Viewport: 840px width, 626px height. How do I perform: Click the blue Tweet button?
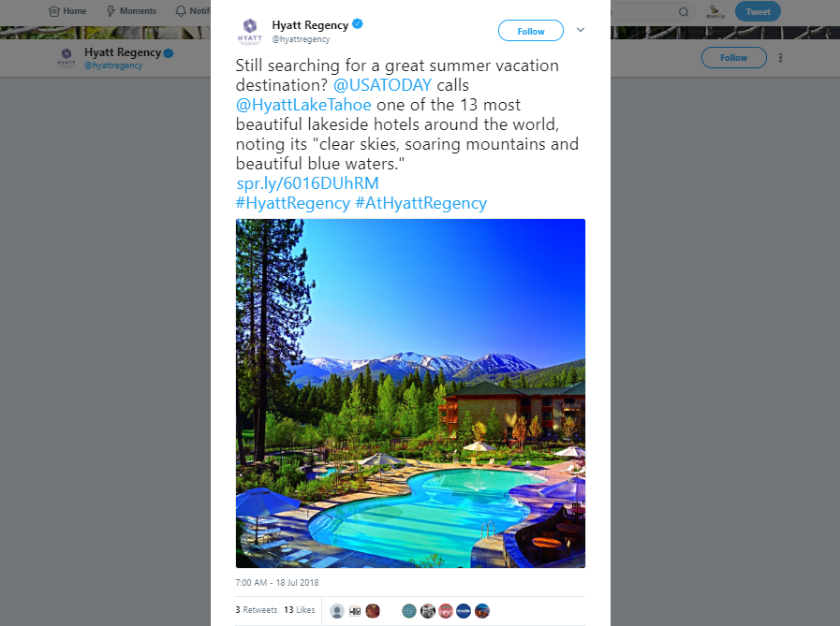758,11
